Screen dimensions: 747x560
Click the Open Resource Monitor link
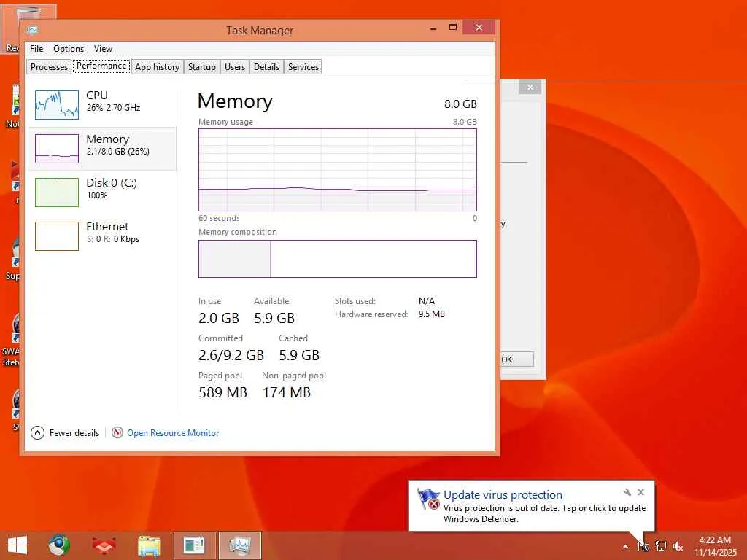tap(173, 433)
